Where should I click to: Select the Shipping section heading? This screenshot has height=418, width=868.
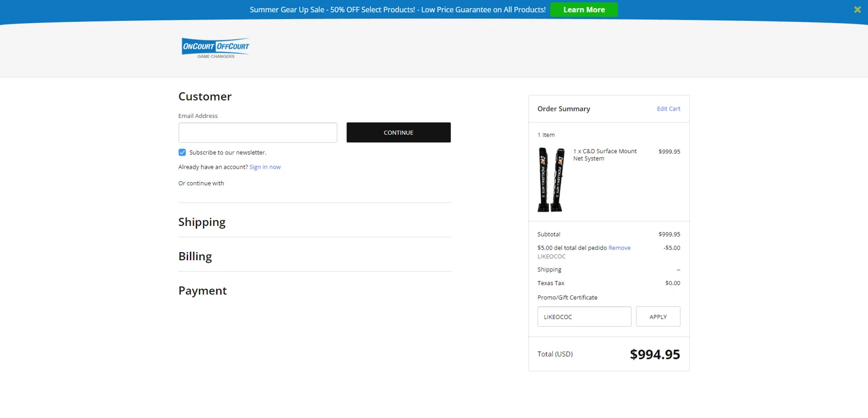coord(202,222)
